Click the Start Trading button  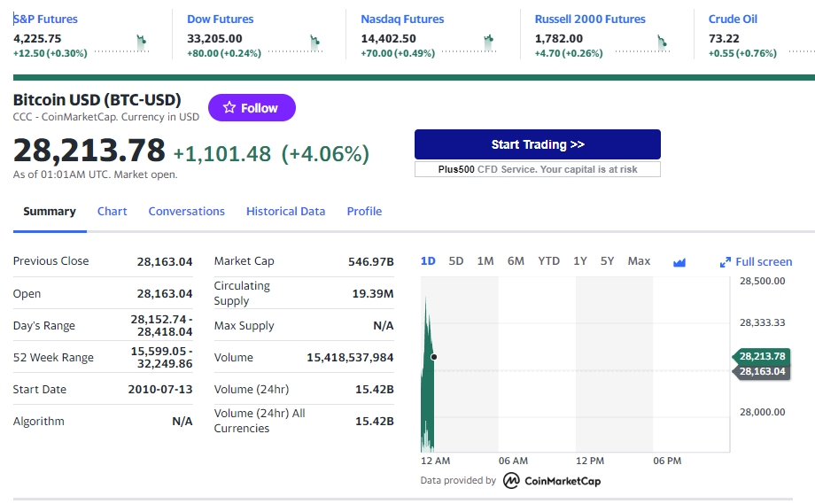tap(538, 144)
